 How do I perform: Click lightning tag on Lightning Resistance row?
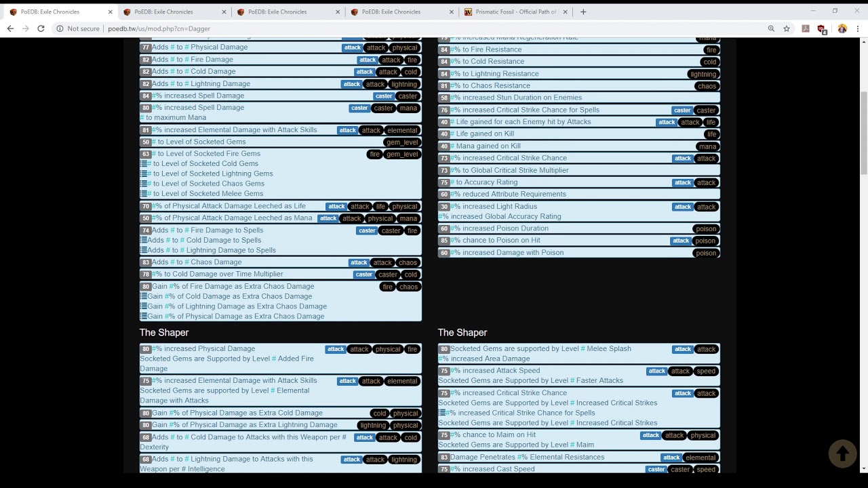703,74
